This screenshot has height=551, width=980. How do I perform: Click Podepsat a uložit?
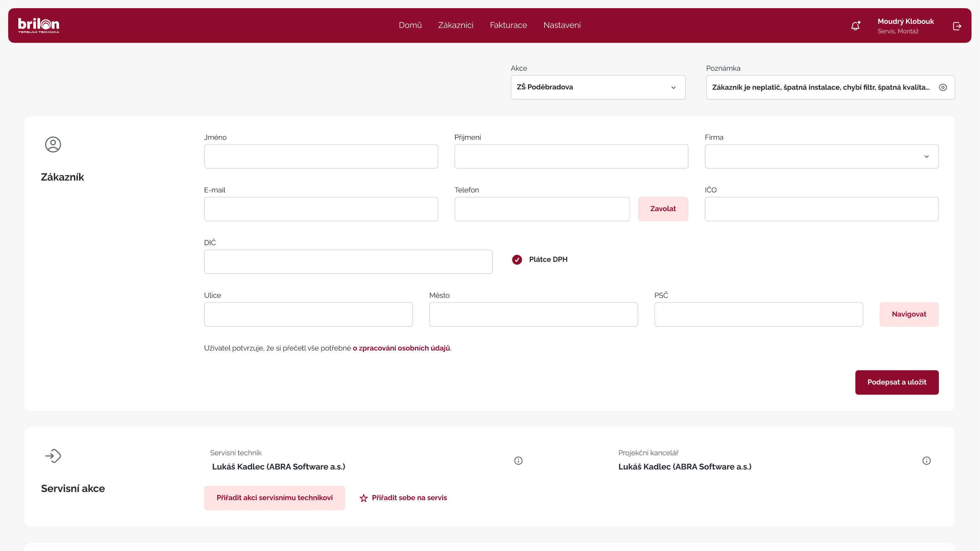tap(897, 382)
